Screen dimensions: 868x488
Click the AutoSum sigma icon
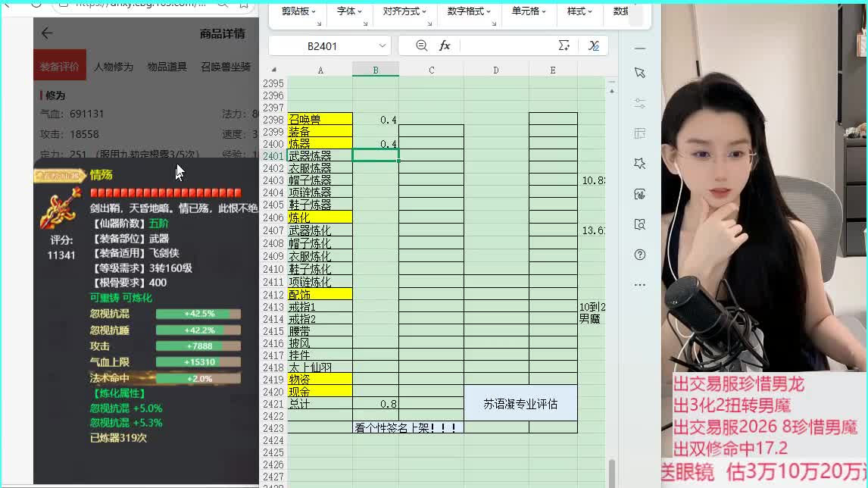564,45
